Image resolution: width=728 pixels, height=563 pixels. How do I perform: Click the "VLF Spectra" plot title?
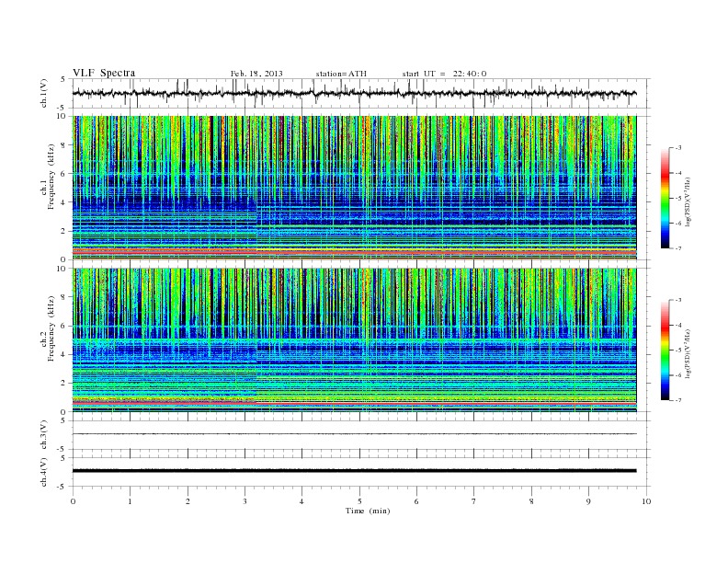pos(104,73)
